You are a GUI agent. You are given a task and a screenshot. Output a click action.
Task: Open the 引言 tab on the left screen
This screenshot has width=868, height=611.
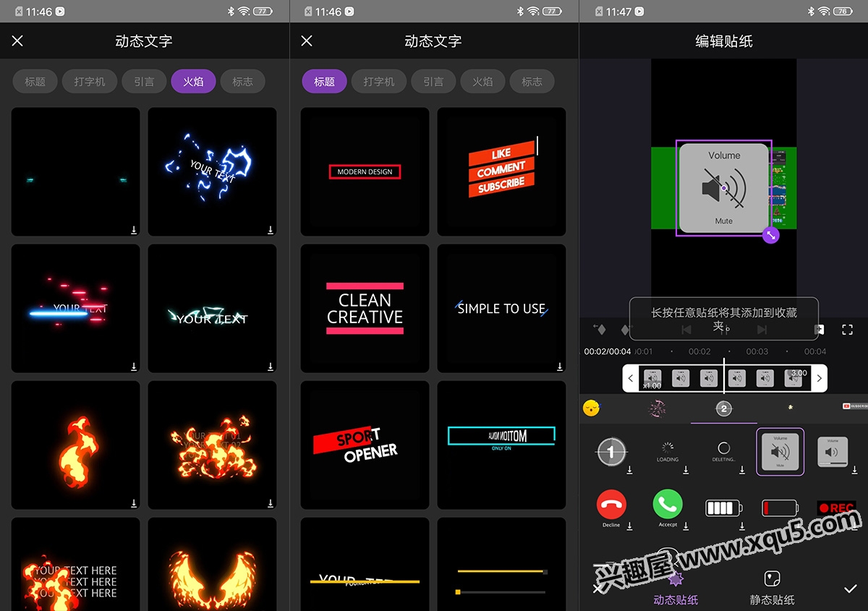[x=144, y=82]
